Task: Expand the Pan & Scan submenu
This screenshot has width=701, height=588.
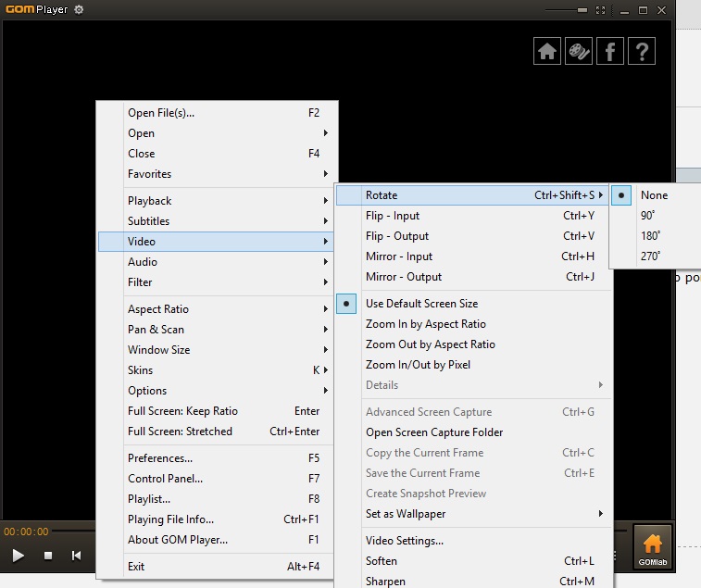Action: (x=216, y=330)
